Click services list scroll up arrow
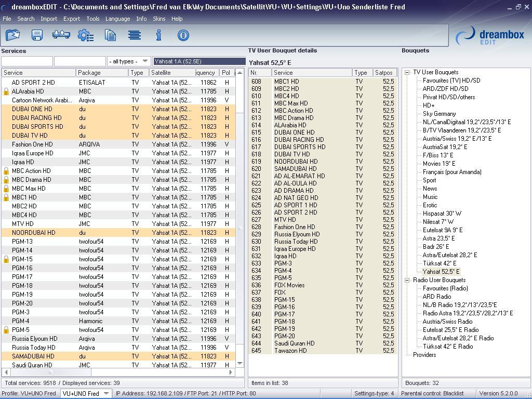 (x=240, y=73)
